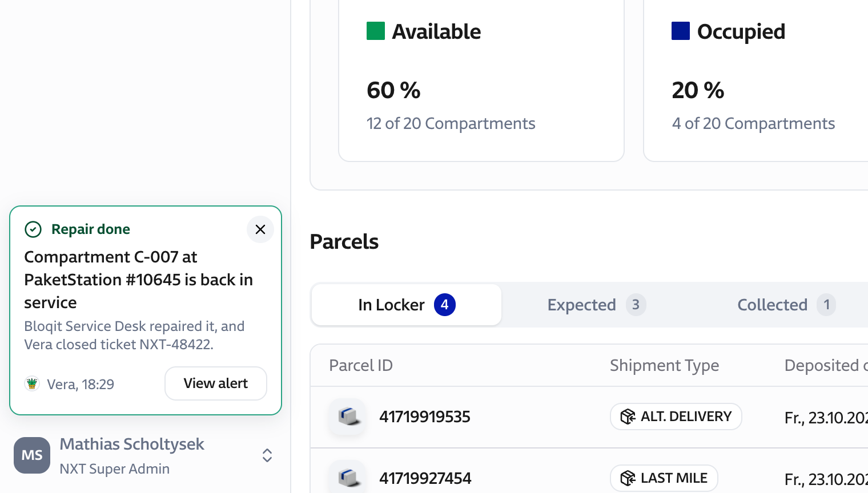
Task: Click '4 of 20 Compartments' text
Action: (x=753, y=123)
